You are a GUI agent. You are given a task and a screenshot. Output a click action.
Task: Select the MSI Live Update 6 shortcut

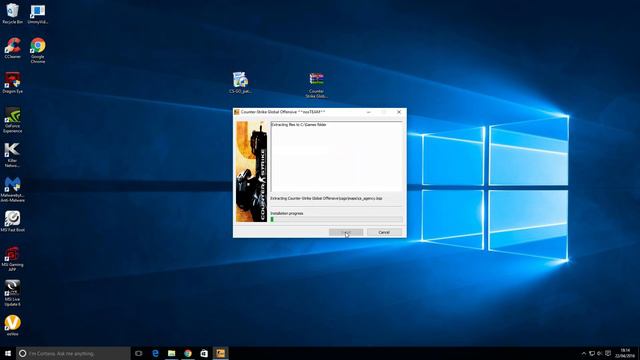(x=12, y=293)
